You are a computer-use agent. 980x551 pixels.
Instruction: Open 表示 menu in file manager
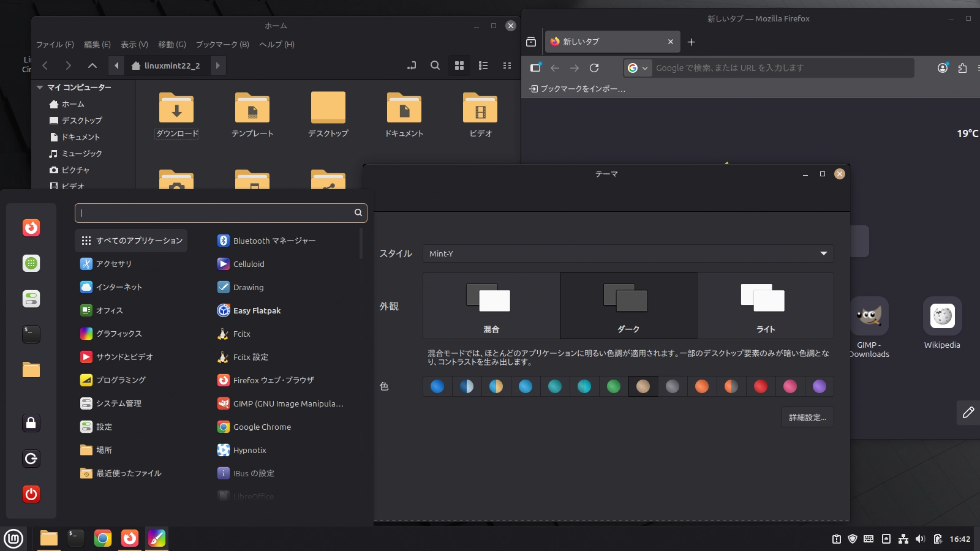tap(134, 45)
